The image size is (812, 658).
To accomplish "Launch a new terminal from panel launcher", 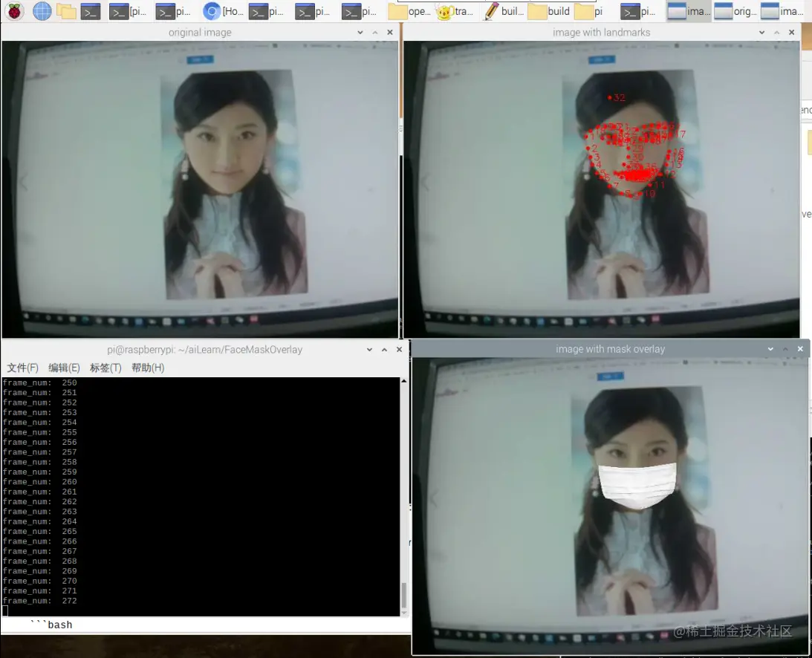I will [x=91, y=11].
